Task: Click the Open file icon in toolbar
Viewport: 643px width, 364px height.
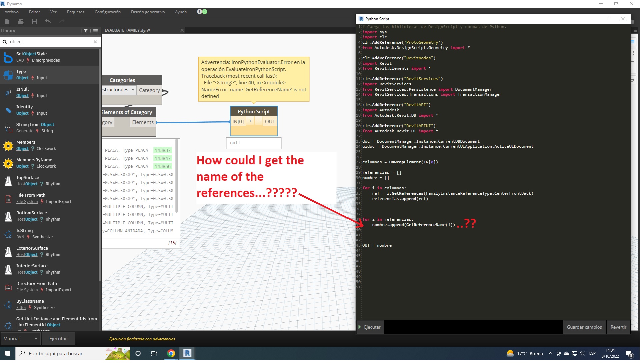Action: [x=21, y=22]
